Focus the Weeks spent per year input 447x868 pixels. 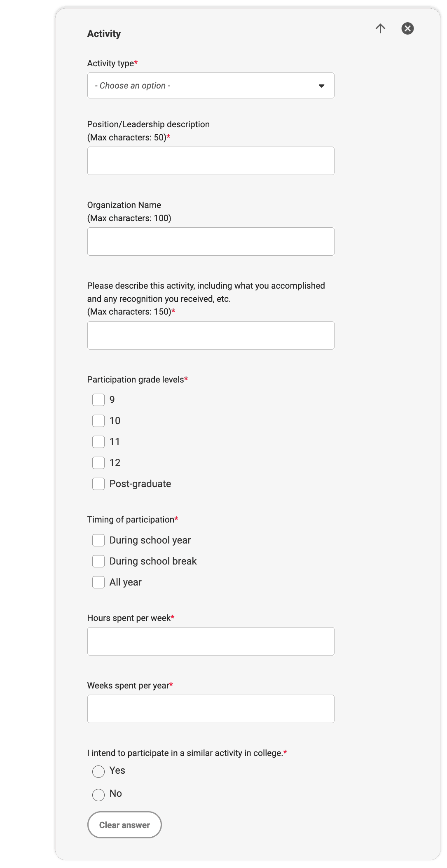tap(211, 709)
